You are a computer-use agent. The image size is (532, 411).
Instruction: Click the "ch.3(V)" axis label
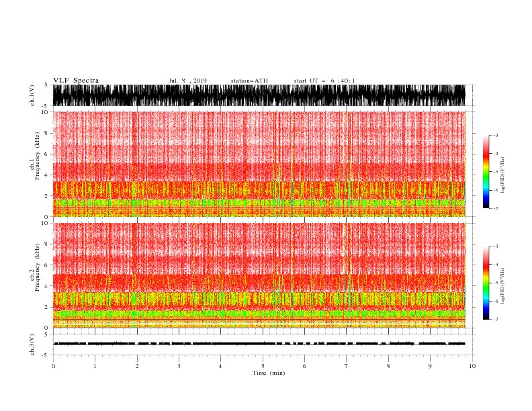click(32, 345)
